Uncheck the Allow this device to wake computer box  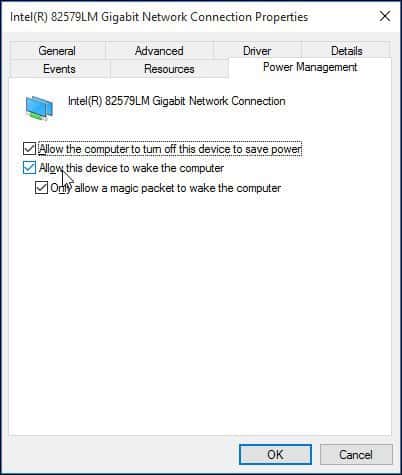[29, 168]
